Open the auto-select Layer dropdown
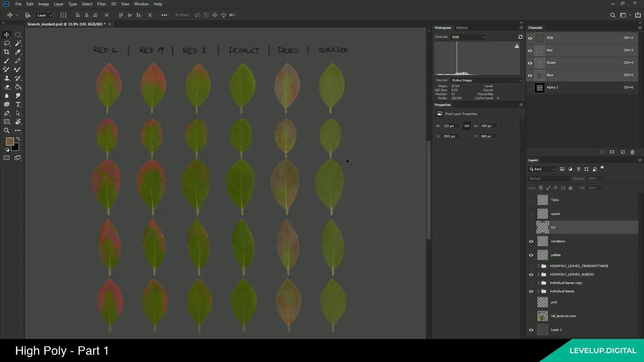The height and width of the screenshot is (362, 644). click(x=45, y=15)
